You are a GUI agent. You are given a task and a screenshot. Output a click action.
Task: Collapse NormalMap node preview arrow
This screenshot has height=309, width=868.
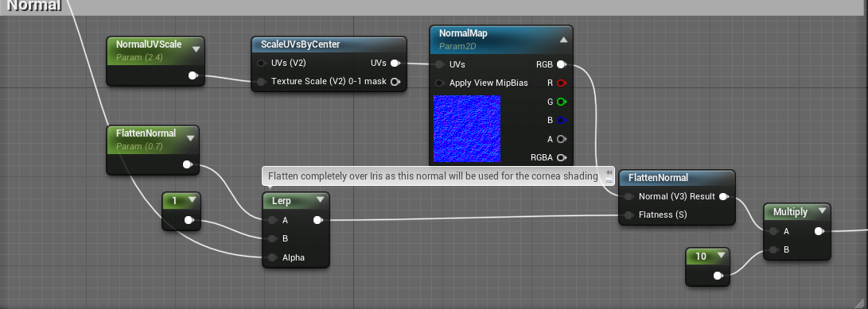(x=563, y=40)
